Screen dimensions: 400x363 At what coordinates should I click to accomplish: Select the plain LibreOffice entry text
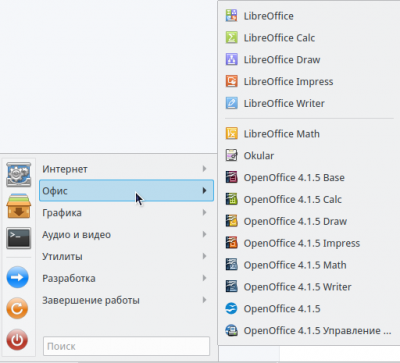click(269, 16)
